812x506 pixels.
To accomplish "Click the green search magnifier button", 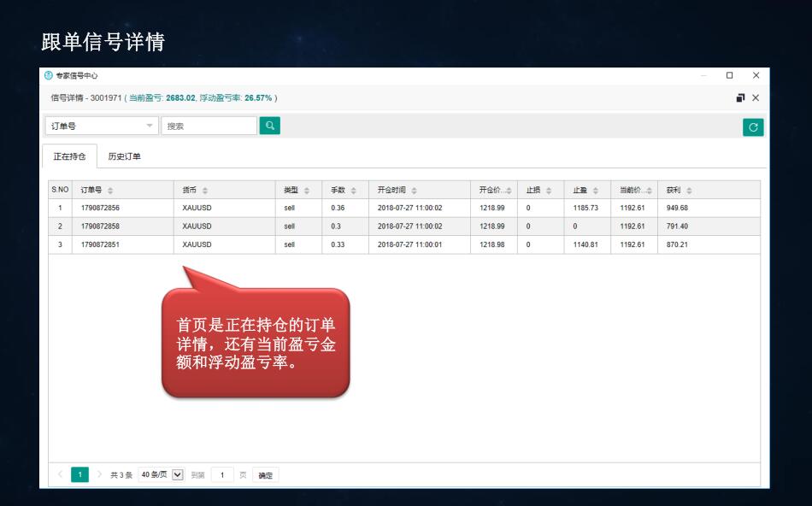I will 269,126.
